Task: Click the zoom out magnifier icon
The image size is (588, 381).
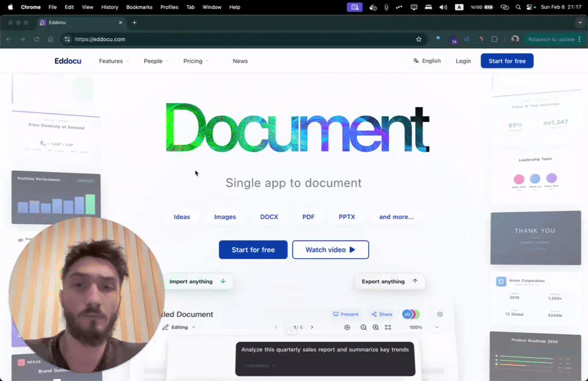Action: 363,327
